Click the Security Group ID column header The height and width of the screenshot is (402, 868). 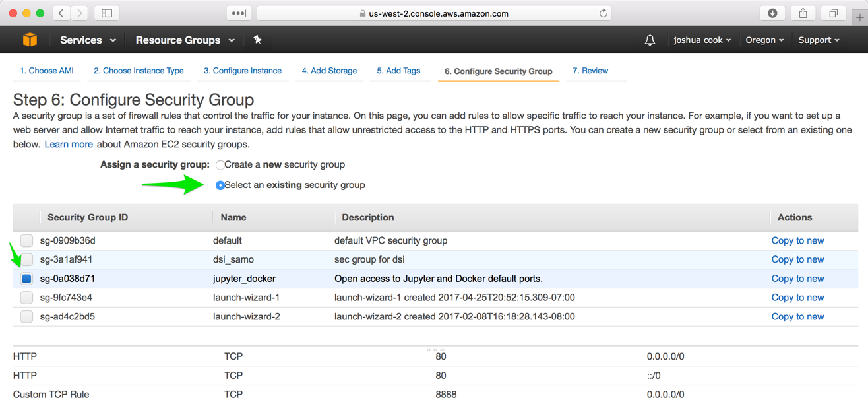(x=88, y=217)
